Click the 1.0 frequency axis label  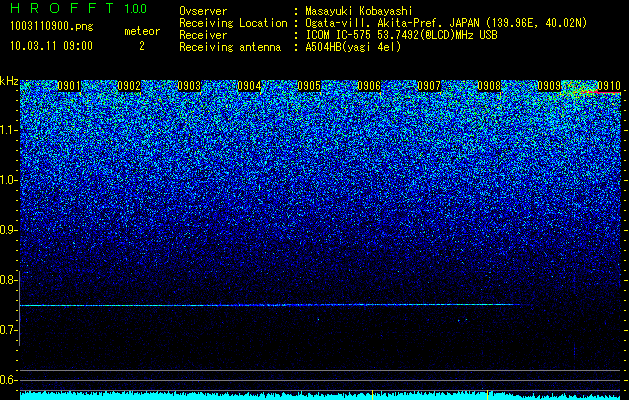tap(9, 181)
